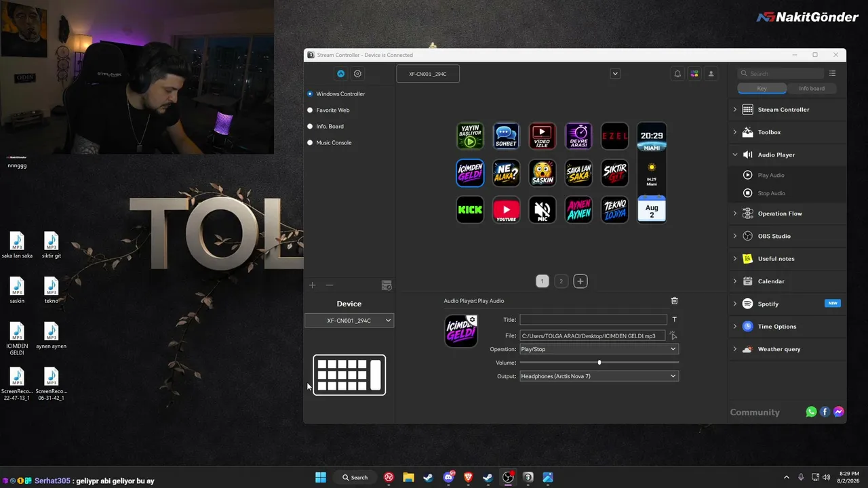Open the dropdown arrow above the key grid
The height and width of the screenshot is (488, 868).
pos(615,74)
